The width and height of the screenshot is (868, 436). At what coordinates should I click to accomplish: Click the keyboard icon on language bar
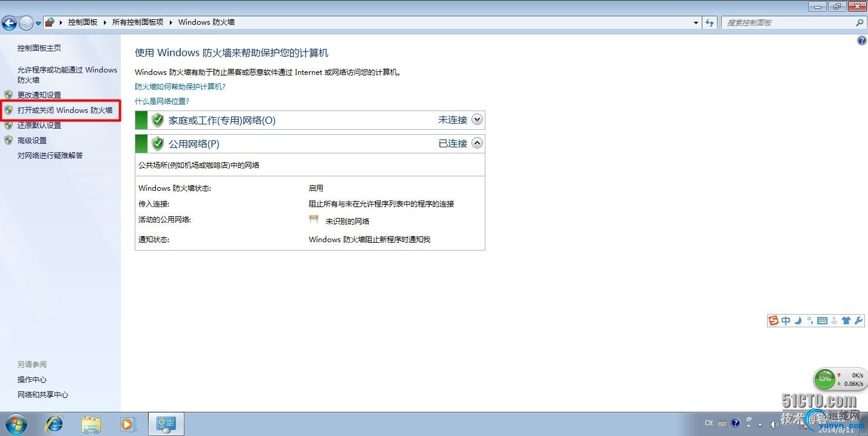click(x=724, y=423)
